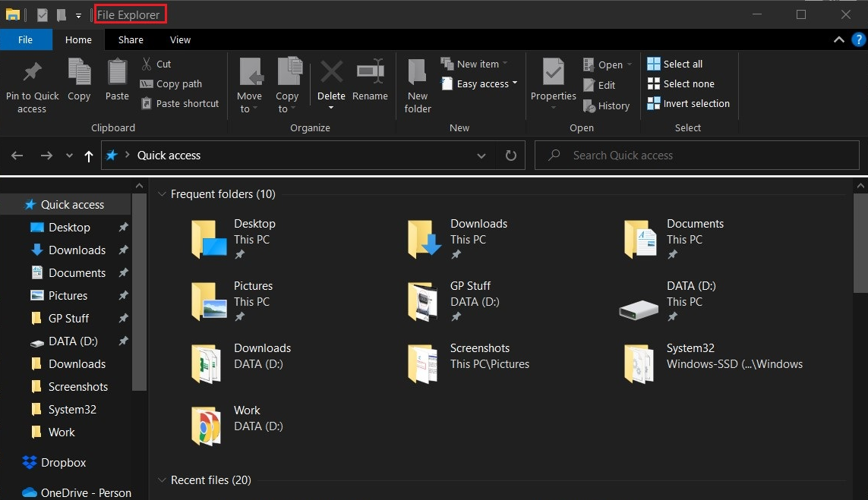Refresh the folder with the refresh icon
This screenshot has width=868, height=500.
(x=510, y=155)
